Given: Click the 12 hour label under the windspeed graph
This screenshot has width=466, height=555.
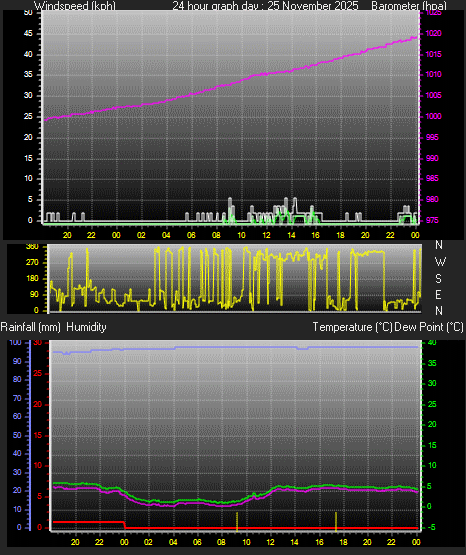Looking at the screenshot, I should click(266, 235).
